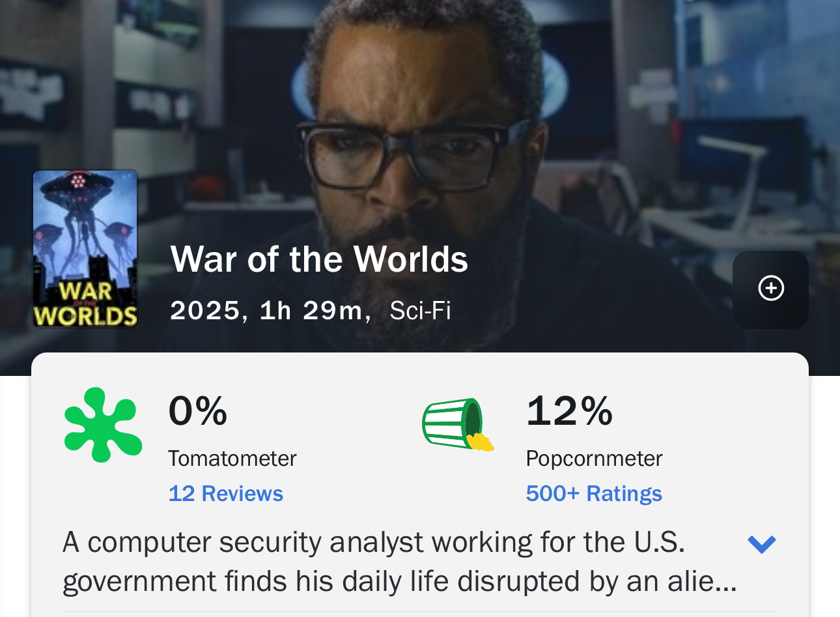Screen dimensions: 840x617
Task: Click the Sci-Fi genre label
Action: point(420,310)
